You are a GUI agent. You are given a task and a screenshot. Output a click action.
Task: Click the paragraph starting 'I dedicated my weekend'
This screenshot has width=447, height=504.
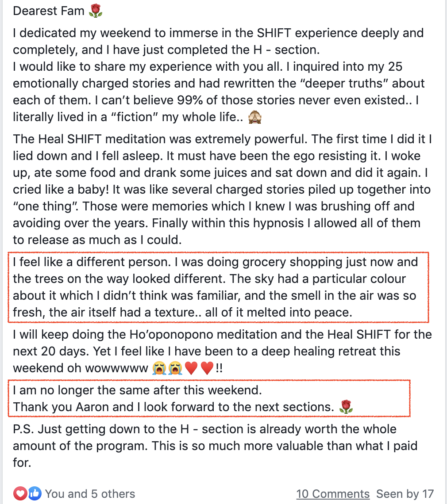tap(219, 75)
